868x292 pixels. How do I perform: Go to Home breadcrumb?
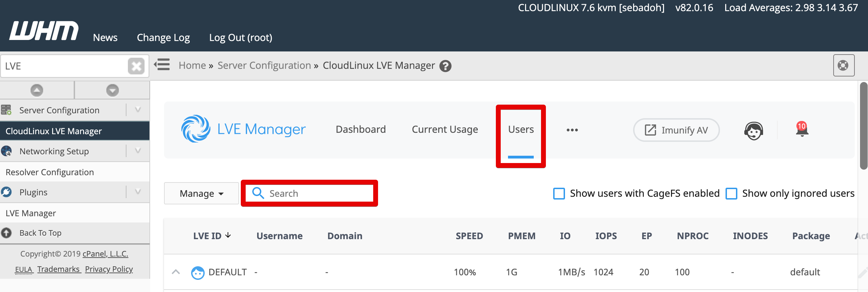pyautogui.click(x=192, y=65)
